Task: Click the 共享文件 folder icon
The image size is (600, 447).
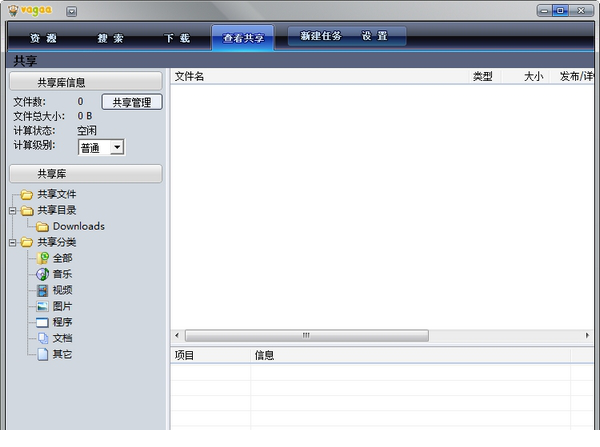Action: click(26, 195)
